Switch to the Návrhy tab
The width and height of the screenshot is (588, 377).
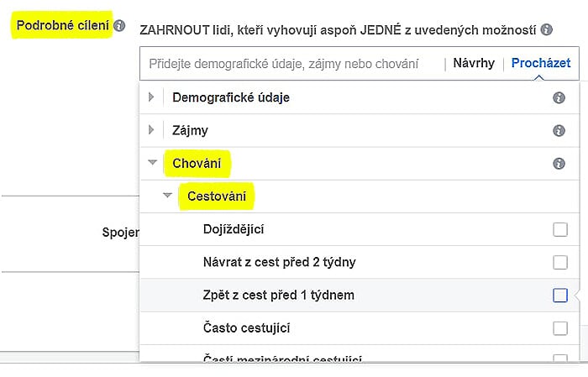pyautogui.click(x=474, y=63)
